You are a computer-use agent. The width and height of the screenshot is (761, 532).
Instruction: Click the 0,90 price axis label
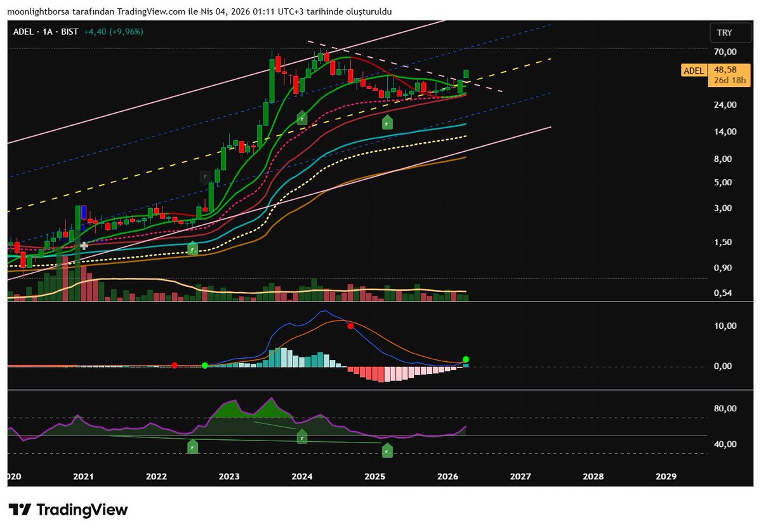coord(723,268)
